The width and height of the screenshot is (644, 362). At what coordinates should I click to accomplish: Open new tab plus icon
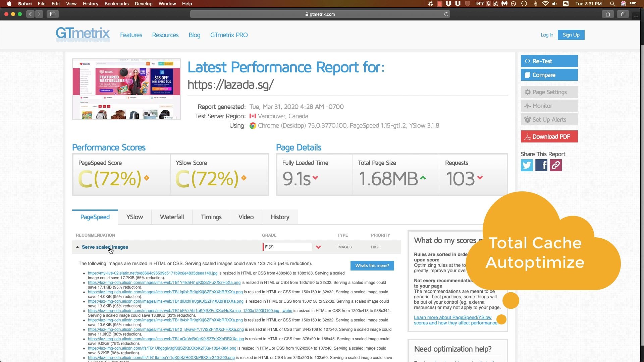636,16
